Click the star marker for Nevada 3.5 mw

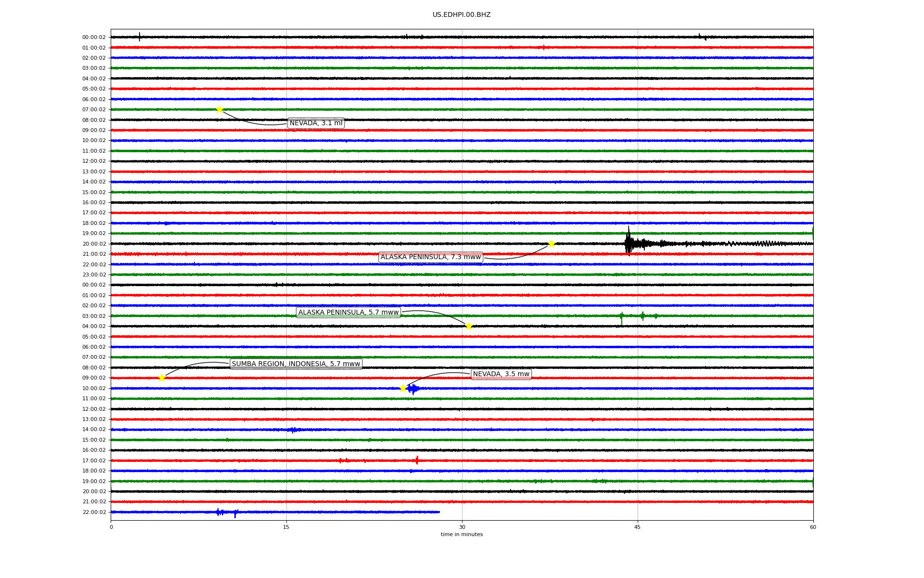[x=403, y=388]
